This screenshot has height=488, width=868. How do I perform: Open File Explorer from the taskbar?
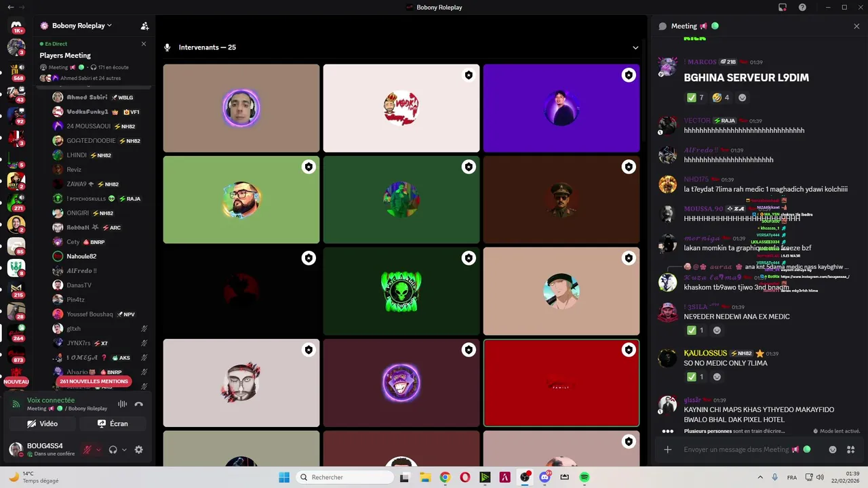[x=425, y=477]
